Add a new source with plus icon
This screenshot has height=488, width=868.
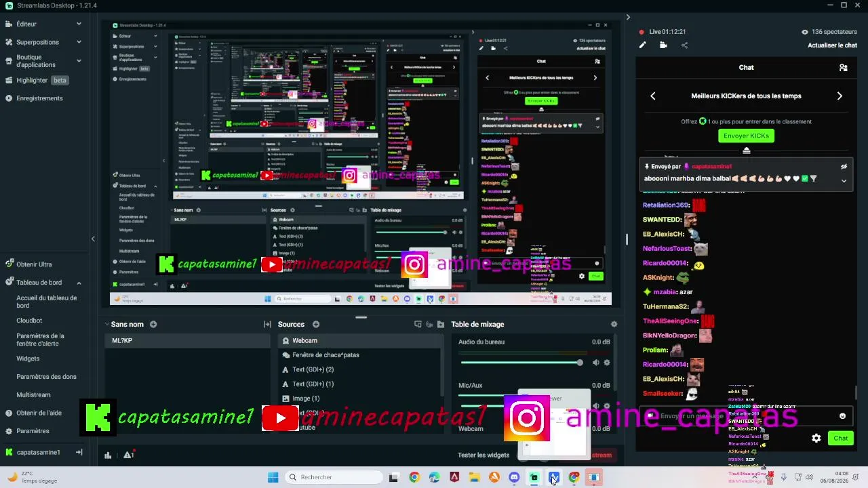[x=316, y=325]
